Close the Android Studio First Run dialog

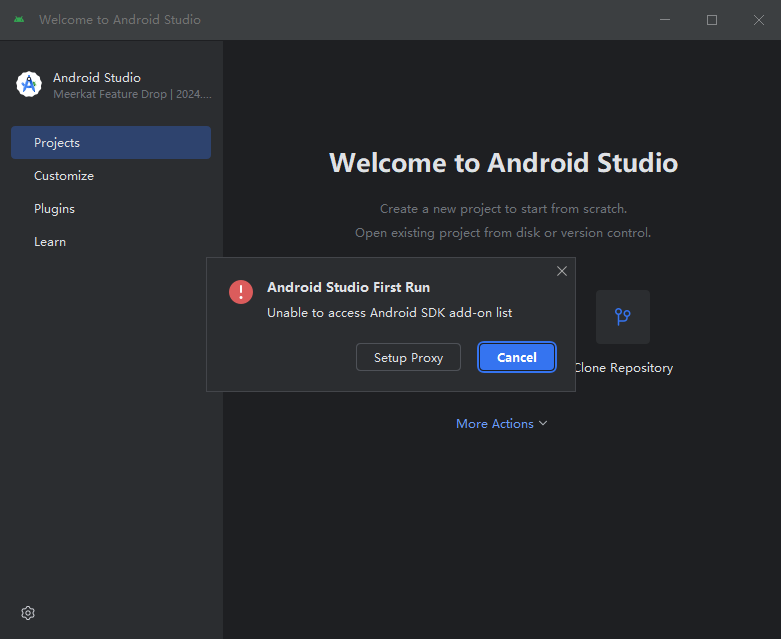(x=562, y=271)
